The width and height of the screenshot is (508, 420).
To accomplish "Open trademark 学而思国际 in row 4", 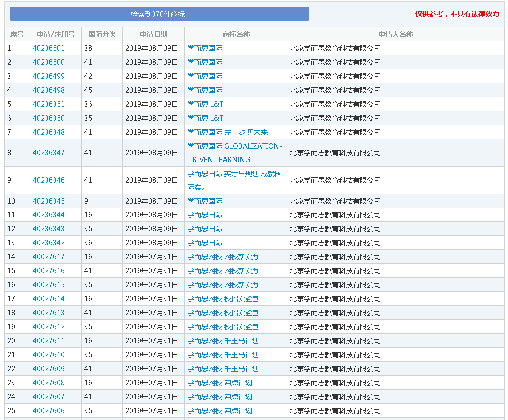I will 205,90.
